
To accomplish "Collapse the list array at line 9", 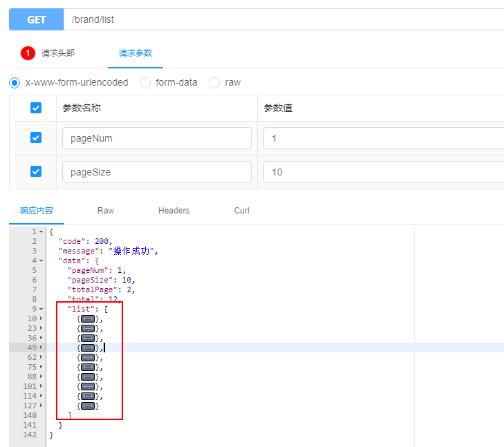I will 41,309.
